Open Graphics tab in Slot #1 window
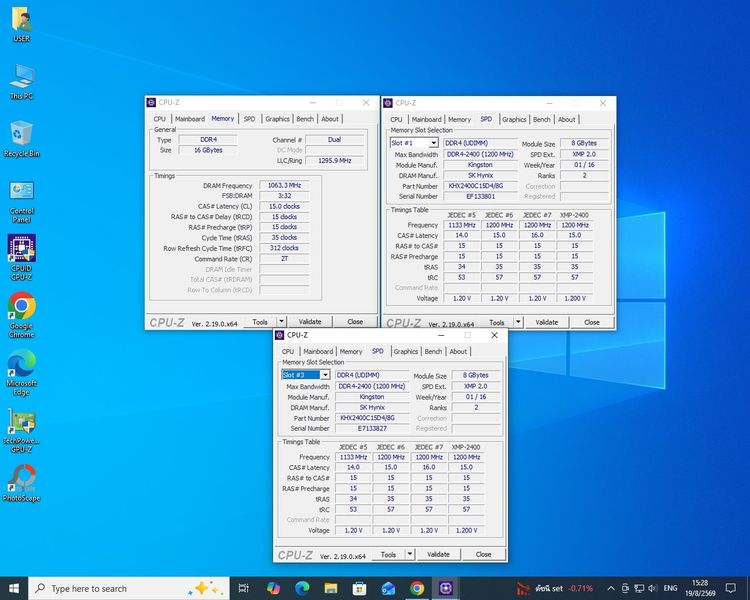This screenshot has height=600, width=750. click(x=514, y=119)
